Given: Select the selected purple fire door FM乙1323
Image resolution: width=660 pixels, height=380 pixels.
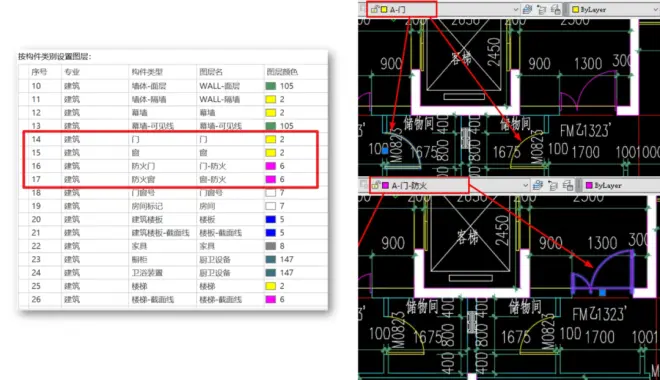Looking at the screenshot, I should coord(603,273).
